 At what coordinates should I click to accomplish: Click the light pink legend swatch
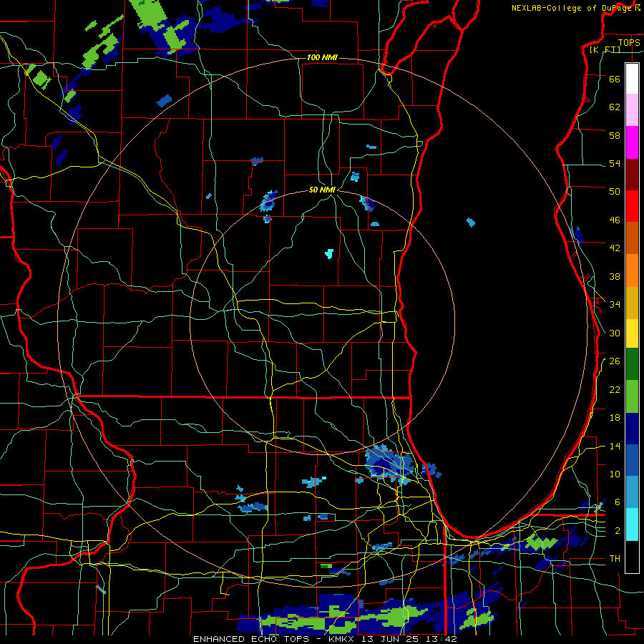[632, 109]
